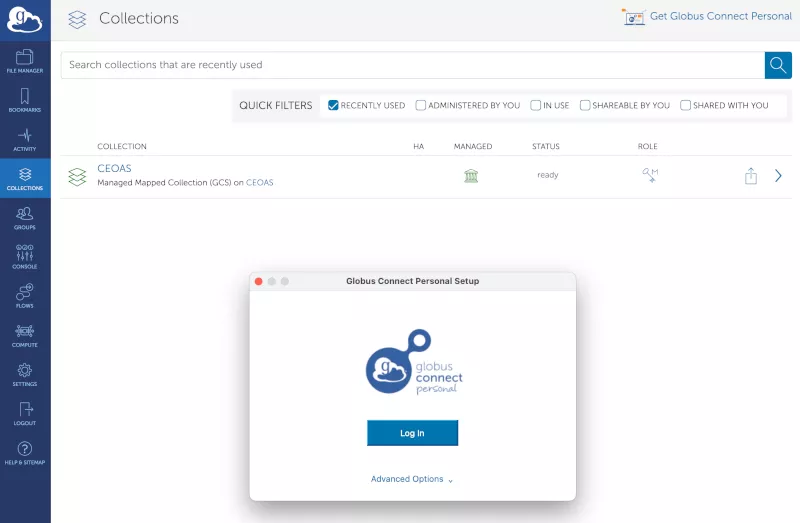The height and width of the screenshot is (523, 800).
Task: Click the ROLE column header
Action: [647, 146]
